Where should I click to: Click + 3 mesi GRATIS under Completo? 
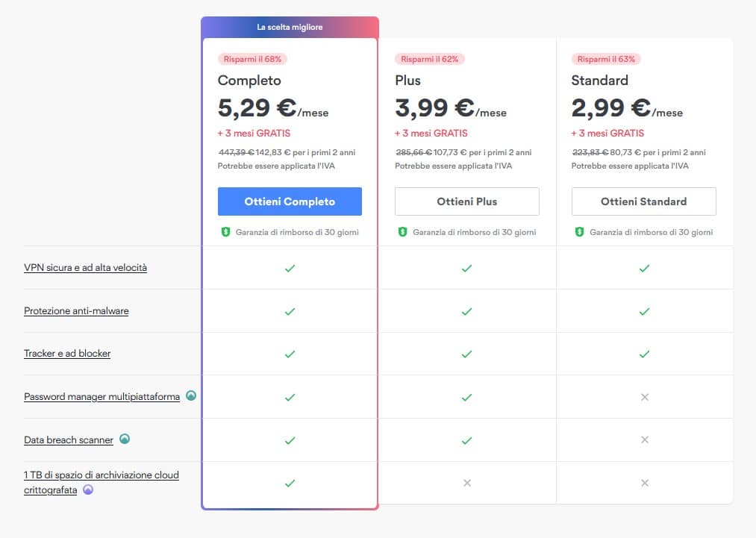pyautogui.click(x=254, y=133)
